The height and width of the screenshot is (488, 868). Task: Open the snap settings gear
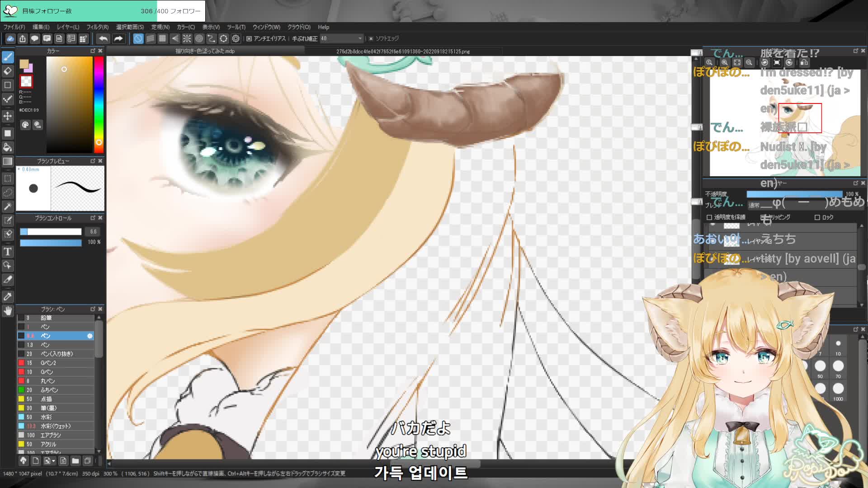[x=236, y=38]
